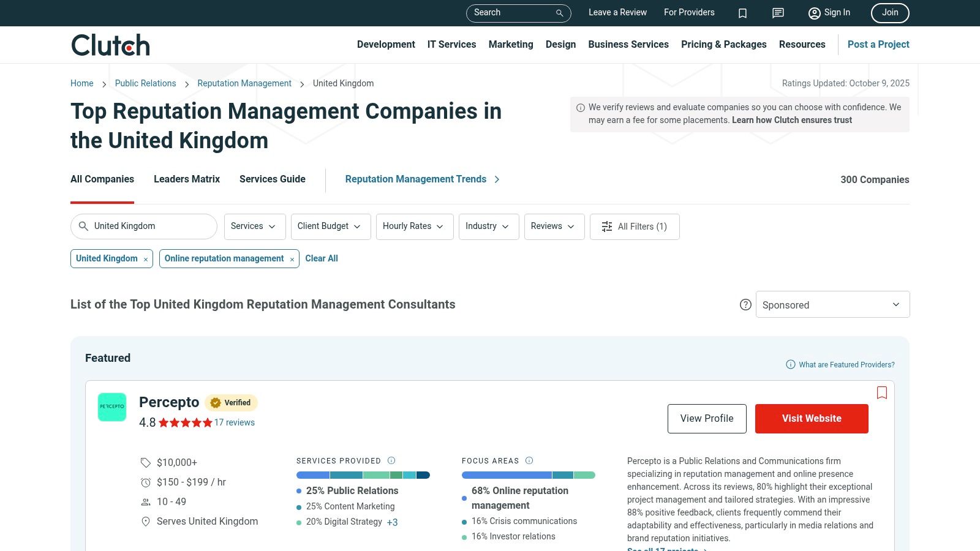Remove Online reputation management filter chip
Viewport: 980px width, 551px height.
(x=292, y=260)
